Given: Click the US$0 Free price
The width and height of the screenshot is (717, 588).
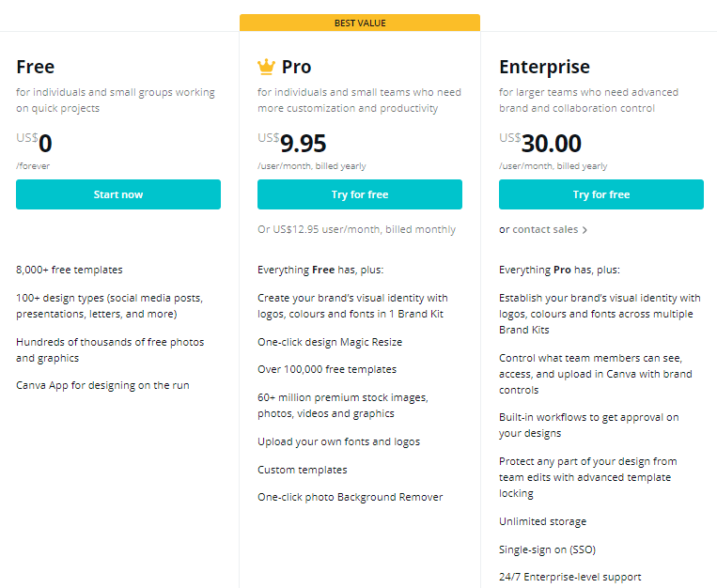Looking at the screenshot, I should click(x=34, y=143).
